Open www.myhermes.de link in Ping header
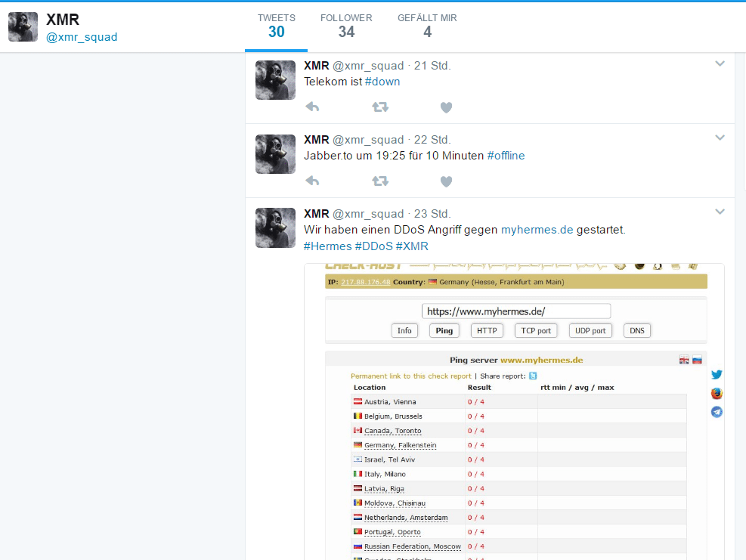 [x=541, y=360]
